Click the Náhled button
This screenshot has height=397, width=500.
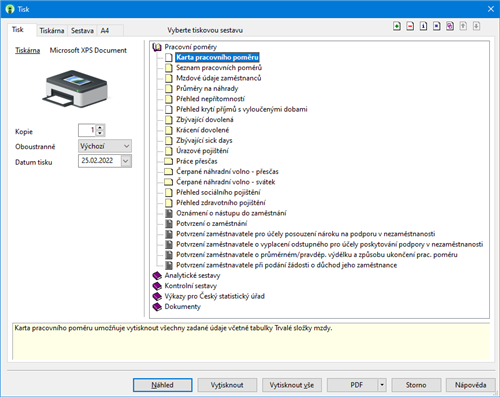pos(163,385)
